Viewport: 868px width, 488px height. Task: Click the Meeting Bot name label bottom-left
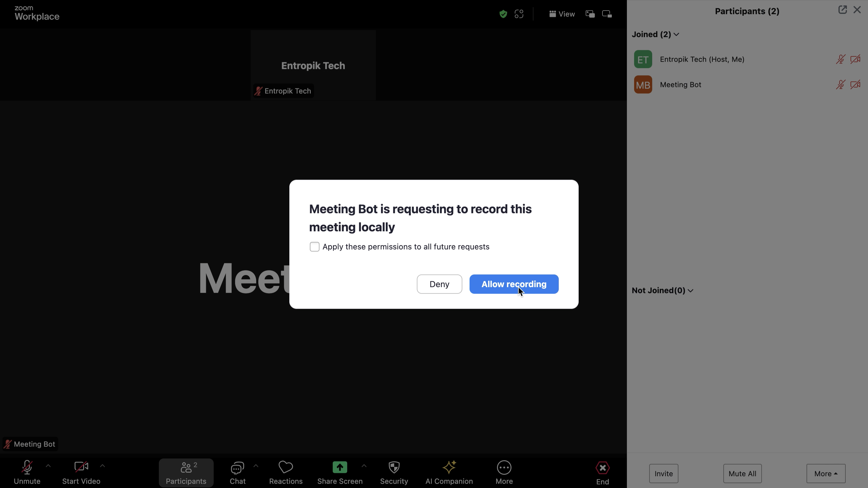[30, 444]
